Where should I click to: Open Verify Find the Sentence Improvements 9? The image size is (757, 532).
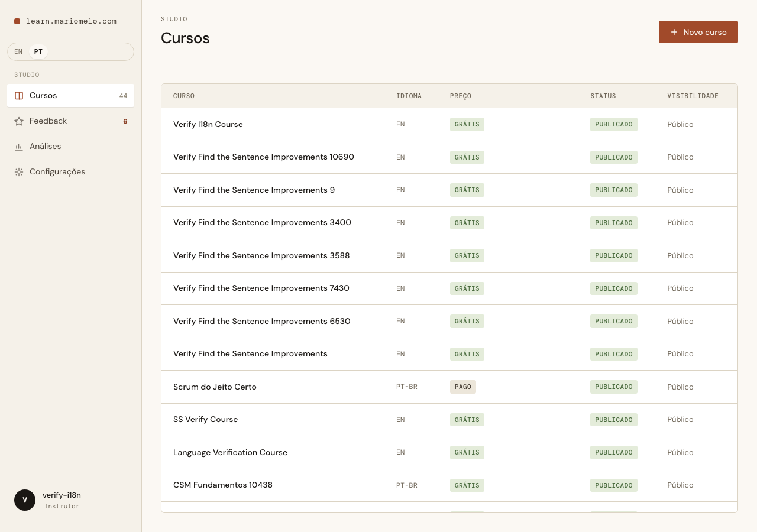point(449,190)
